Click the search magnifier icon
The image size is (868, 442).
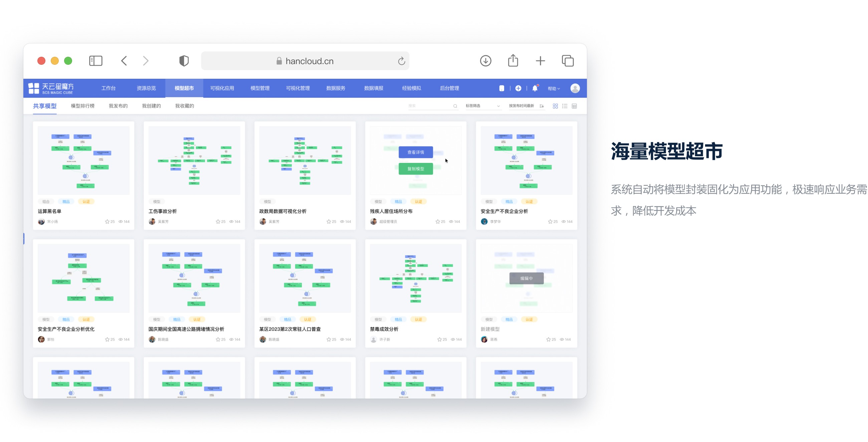(455, 106)
